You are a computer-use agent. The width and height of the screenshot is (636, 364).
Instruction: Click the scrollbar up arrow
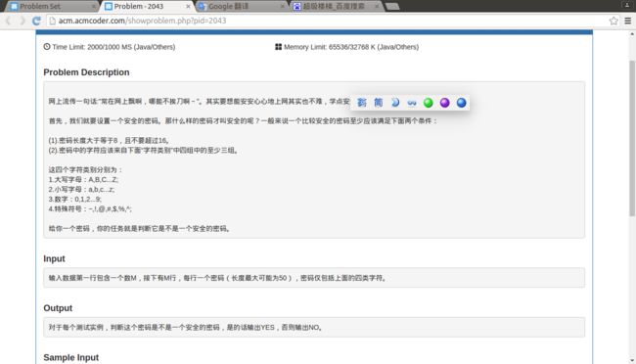click(x=632, y=34)
